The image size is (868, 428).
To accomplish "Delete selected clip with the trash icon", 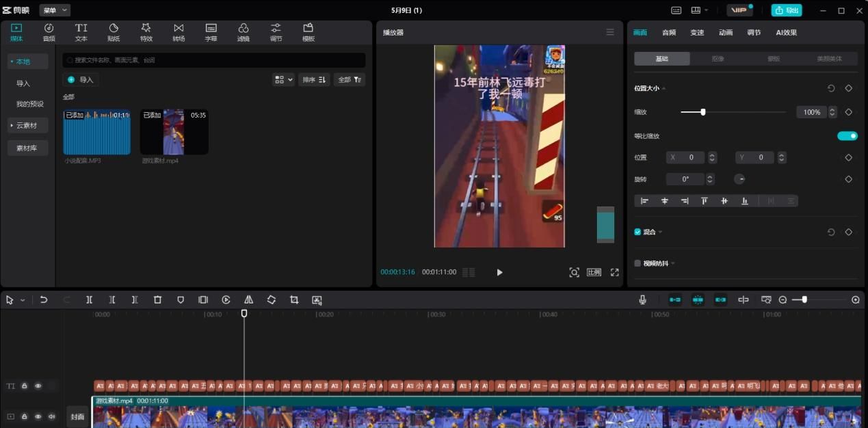I will tap(157, 300).
